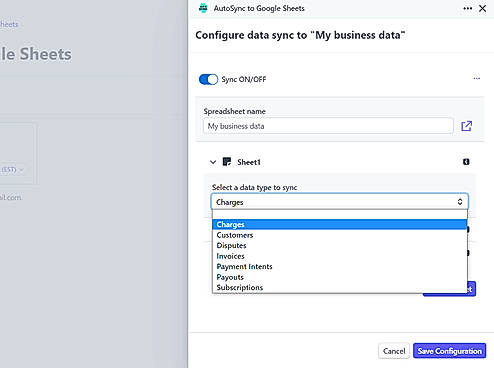Collapse the Sheet1 section chevron
The height and width of the screenshot is (368, 494).
tap(213, 162)
